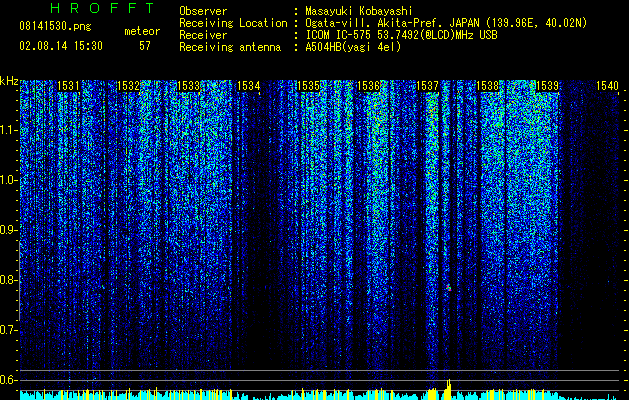Click the 0.8 frequency axis label
Image resolution: width=629 pixels, height=400 pixels.
coord(8,280)
